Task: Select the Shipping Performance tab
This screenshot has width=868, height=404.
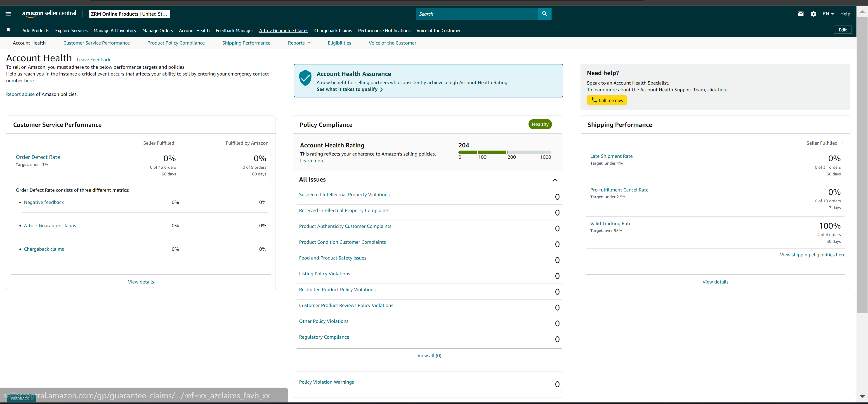Action: point(246,43)
